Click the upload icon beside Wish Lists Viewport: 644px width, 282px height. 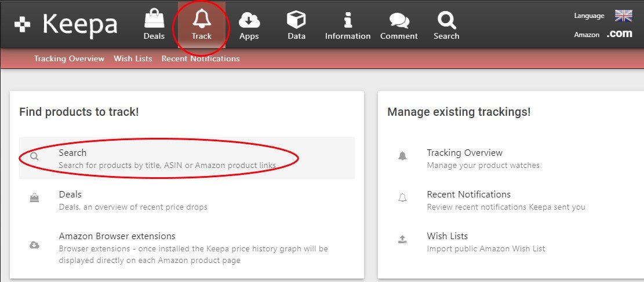coord(402,240)
